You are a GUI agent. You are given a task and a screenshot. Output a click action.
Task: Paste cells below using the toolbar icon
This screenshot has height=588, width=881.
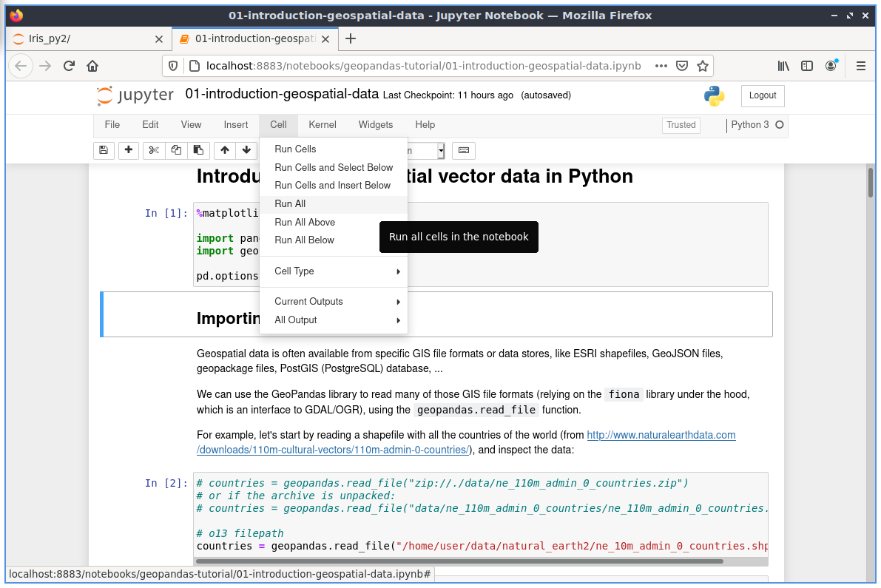pos(198,150)
